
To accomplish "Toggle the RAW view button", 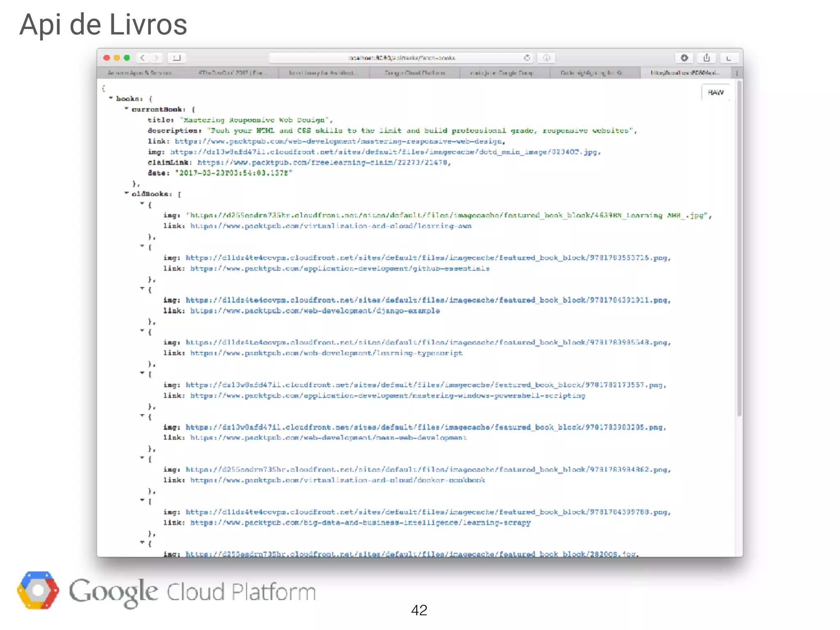I will pos(715,93).
